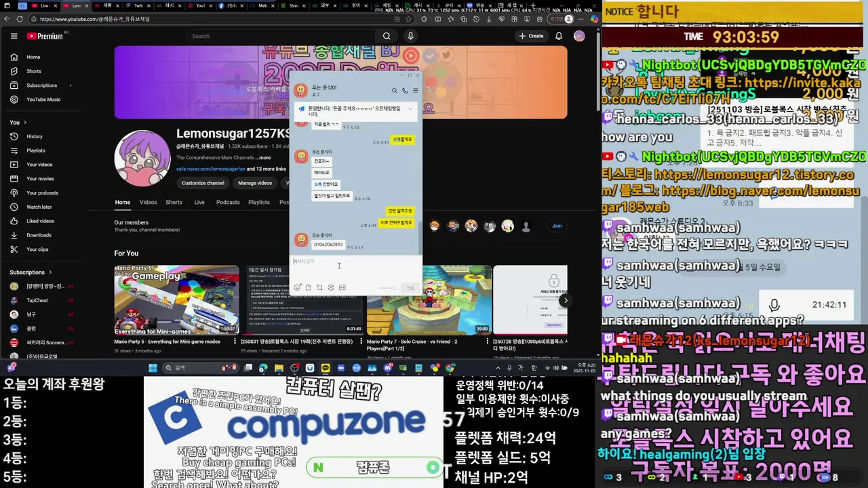The height and width of the screenshot is (488, 868).
Task: Expand the You section in sidebar
Action: tap(18, 122)
